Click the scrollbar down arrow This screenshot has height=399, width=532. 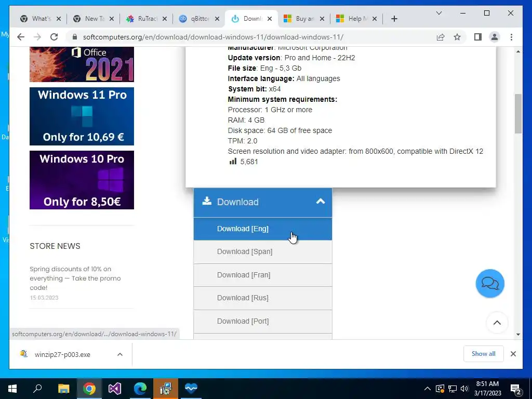(x=518, y=335)
